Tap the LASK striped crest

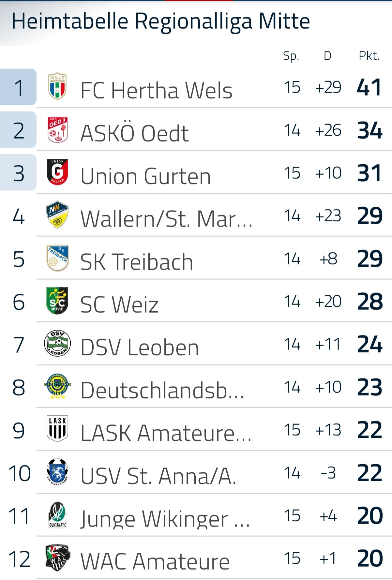click(x=57, y=429)
